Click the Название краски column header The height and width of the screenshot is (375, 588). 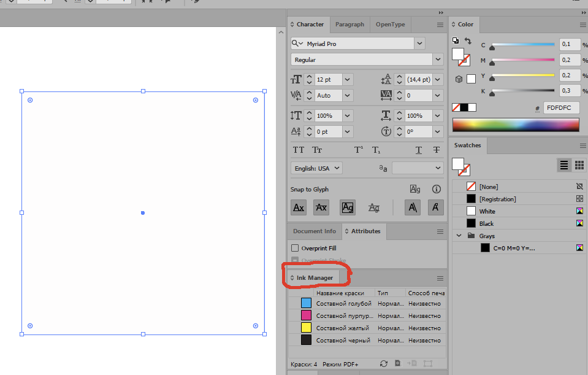click(344, 293)
